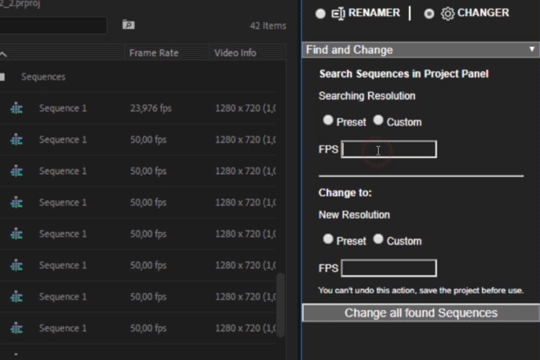Click the New Resolution label
540x360 pixels.
coord(354,215)
